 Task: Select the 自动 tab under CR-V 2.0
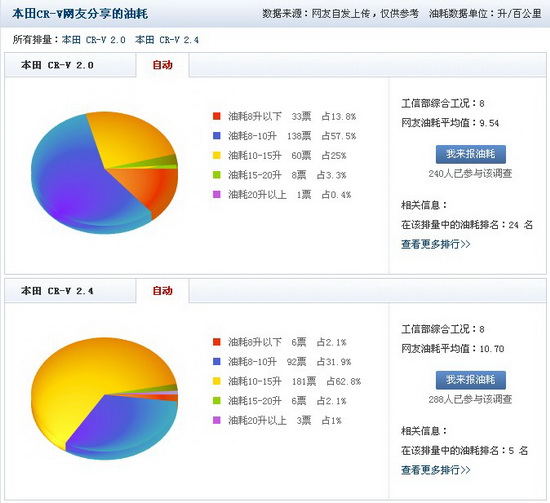pos(162,65)
